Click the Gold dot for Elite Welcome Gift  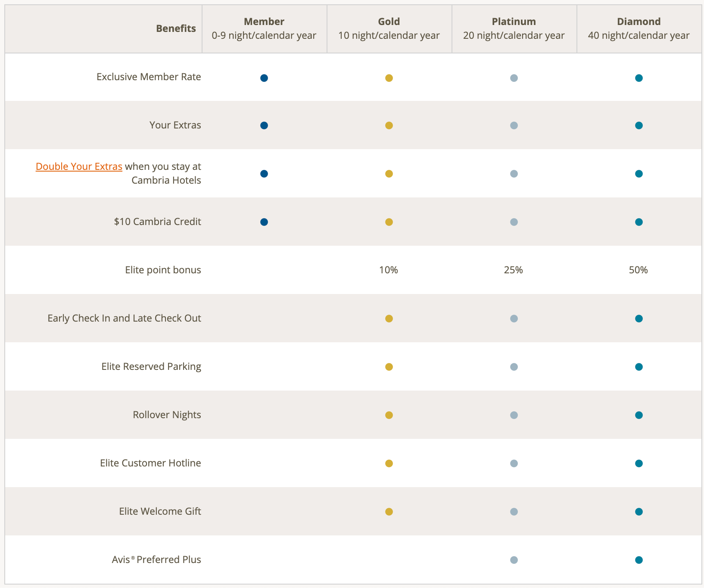click(389, 512)
